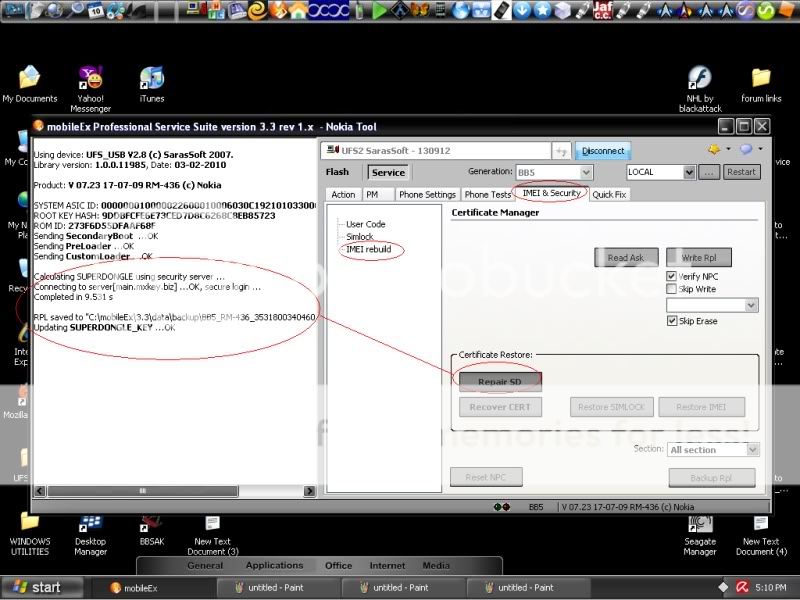Open the BBSAK desktop shortcut
Image resolution: width=800 pixels, height=600 pixels.
coord(152,531)
